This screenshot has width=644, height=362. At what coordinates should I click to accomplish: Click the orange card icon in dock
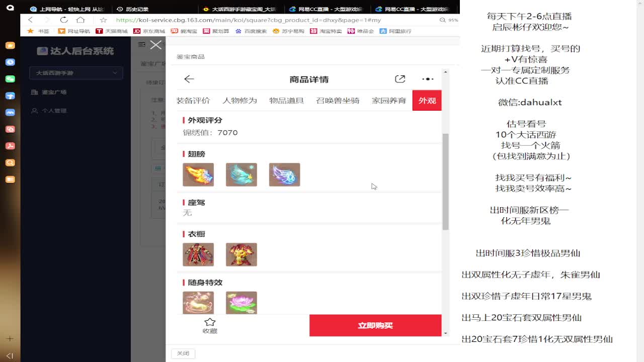(x=10, y=179)
